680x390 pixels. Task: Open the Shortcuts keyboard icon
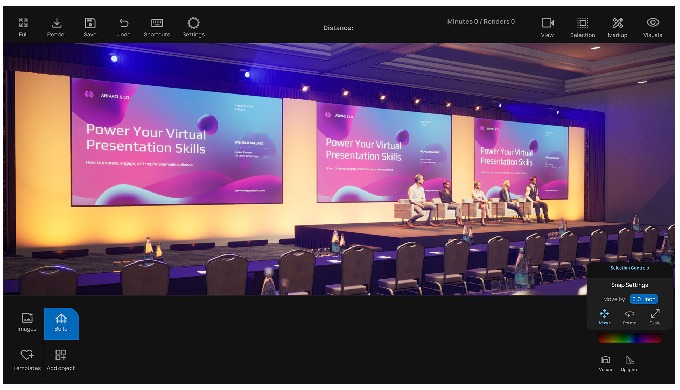point(157,23)
